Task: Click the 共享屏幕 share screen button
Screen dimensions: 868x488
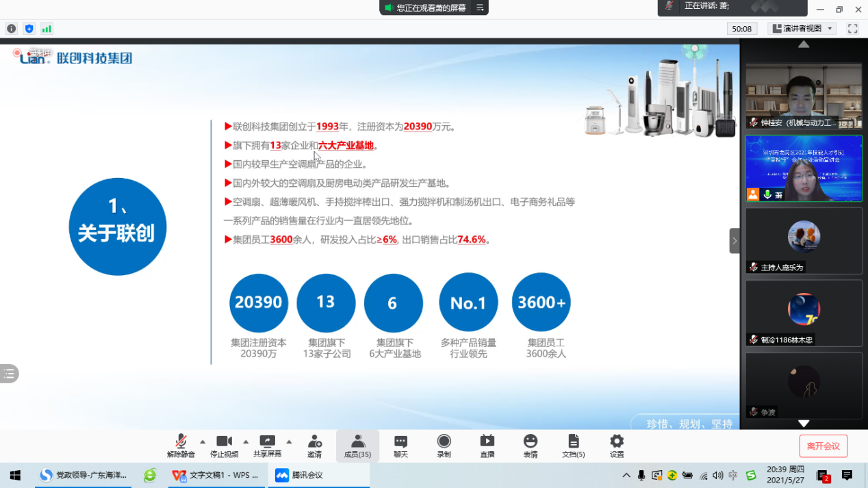Action: point(267,446)
